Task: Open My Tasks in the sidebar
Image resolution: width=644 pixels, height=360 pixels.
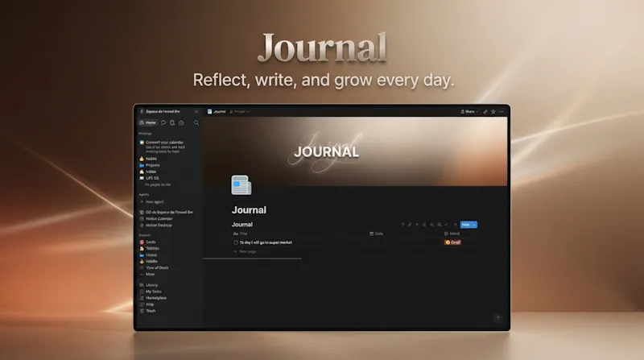Action: pos(151,292)
